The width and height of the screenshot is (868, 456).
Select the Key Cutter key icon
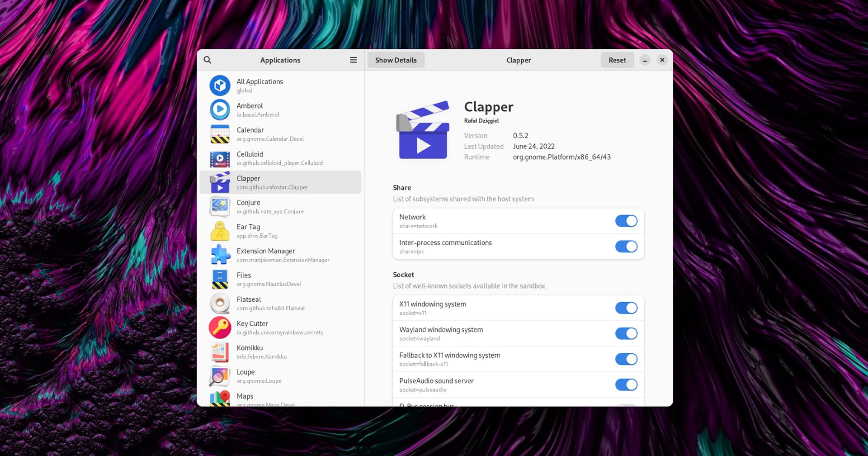pos(220,328)
